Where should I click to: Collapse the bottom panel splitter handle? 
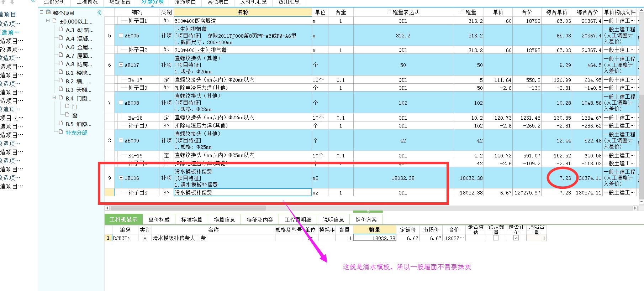(368, 211)
